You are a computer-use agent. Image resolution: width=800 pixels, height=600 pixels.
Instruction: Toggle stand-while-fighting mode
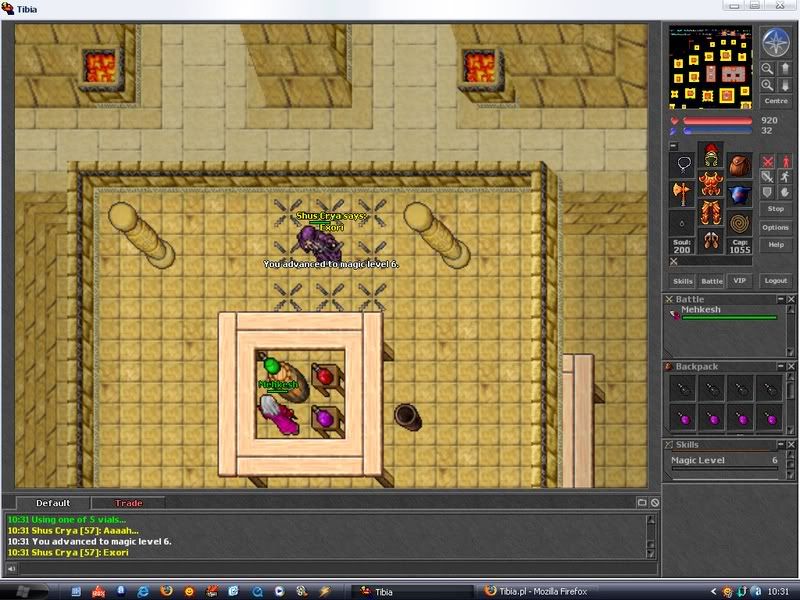pyautogui.click(x=785, y=161)
